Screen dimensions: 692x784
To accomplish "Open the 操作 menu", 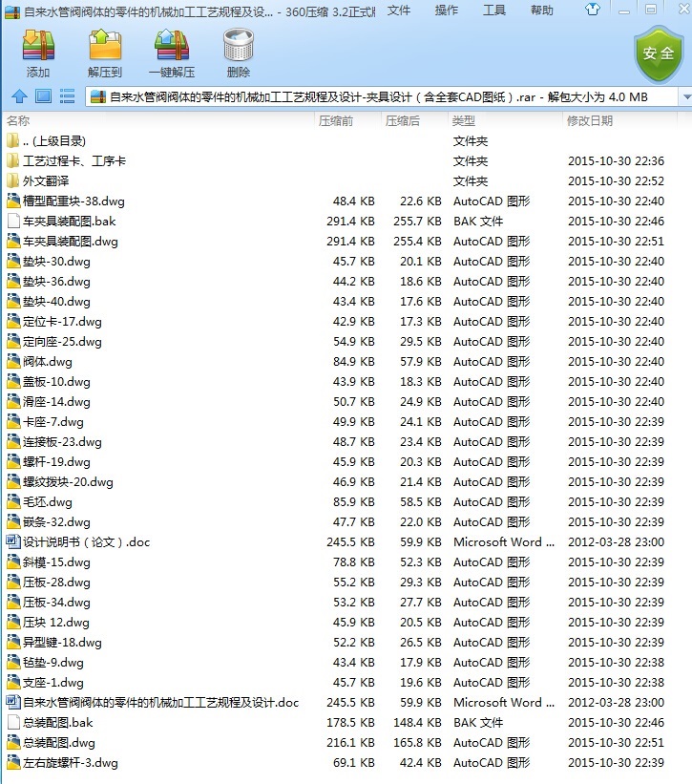I will 446,11.
